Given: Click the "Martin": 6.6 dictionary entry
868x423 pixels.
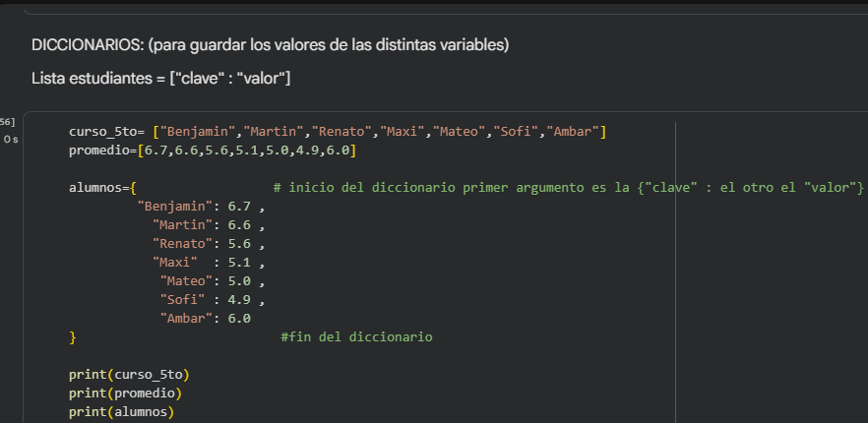Looking at the screenshot, I should (x=209, y=225).
